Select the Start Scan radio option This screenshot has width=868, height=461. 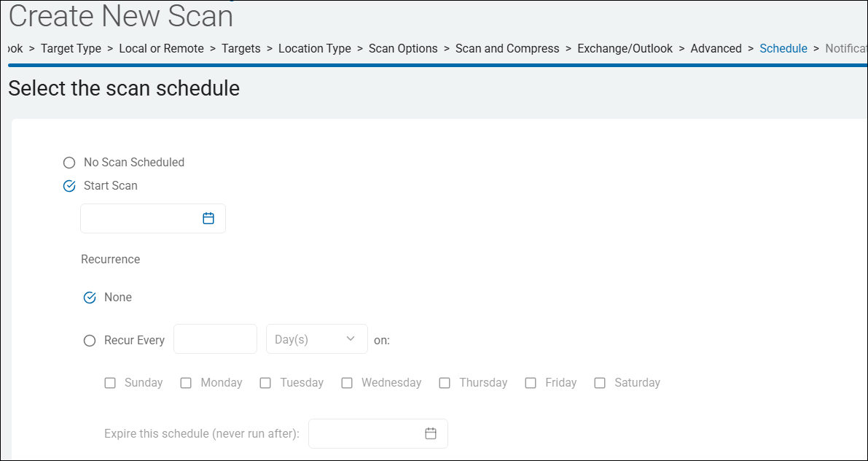tap(69, 186)
